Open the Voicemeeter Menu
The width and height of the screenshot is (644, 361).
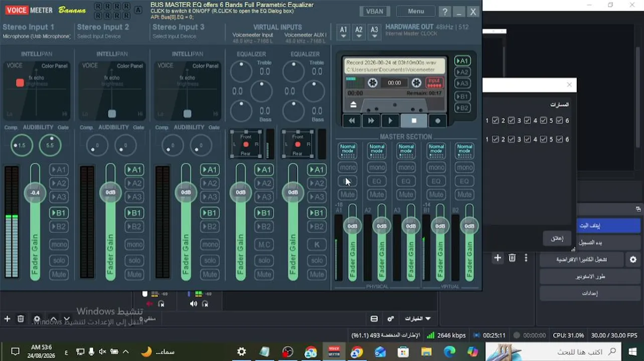[416, 12]
